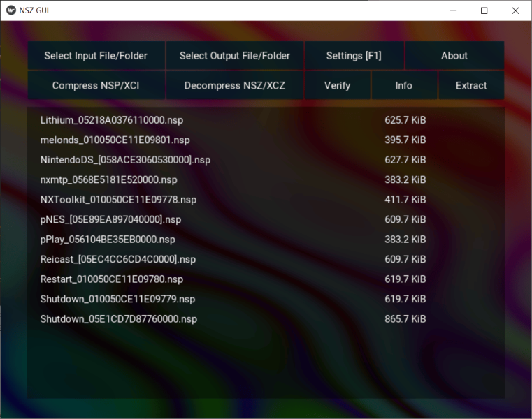Screen dimensions: 532x419
Task: Open Settings [F1]
Action: tap(354, 56)
